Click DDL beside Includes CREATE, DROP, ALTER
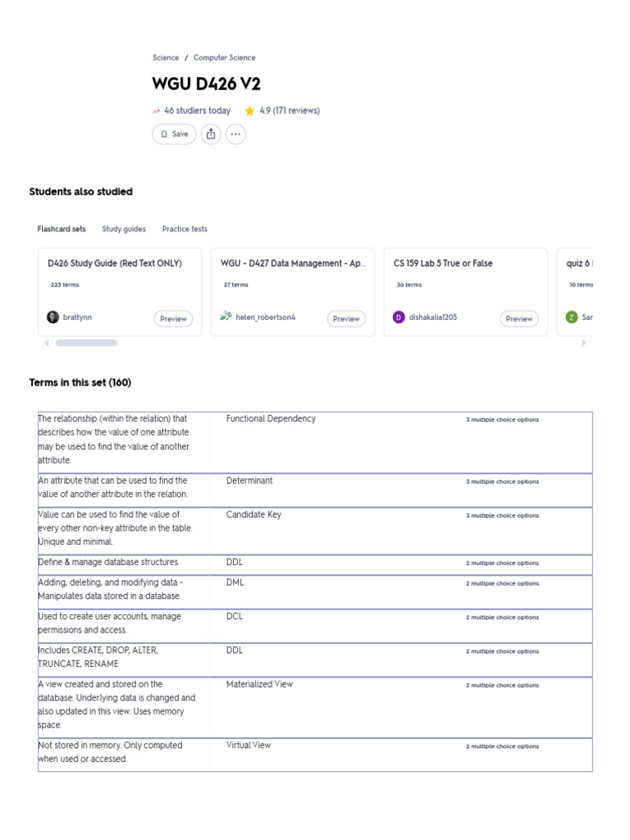This screenshot has width=630, height=840. click(x=234, y=650)
